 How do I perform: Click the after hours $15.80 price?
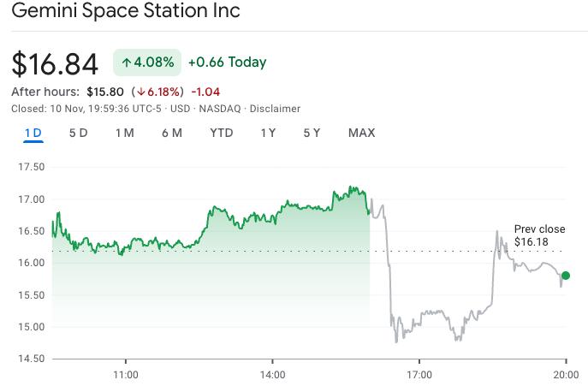(105, 92)
